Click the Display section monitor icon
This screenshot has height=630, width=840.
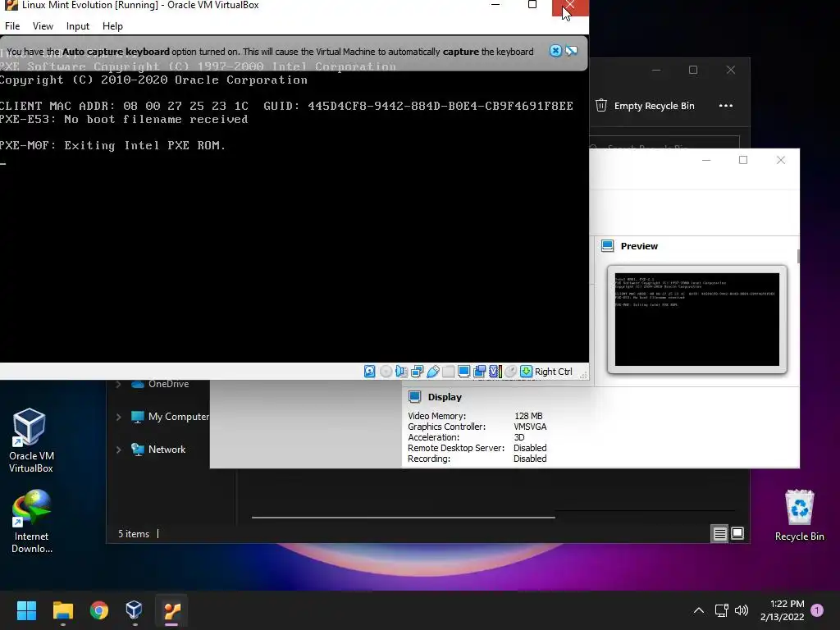[x=414, y=397]
